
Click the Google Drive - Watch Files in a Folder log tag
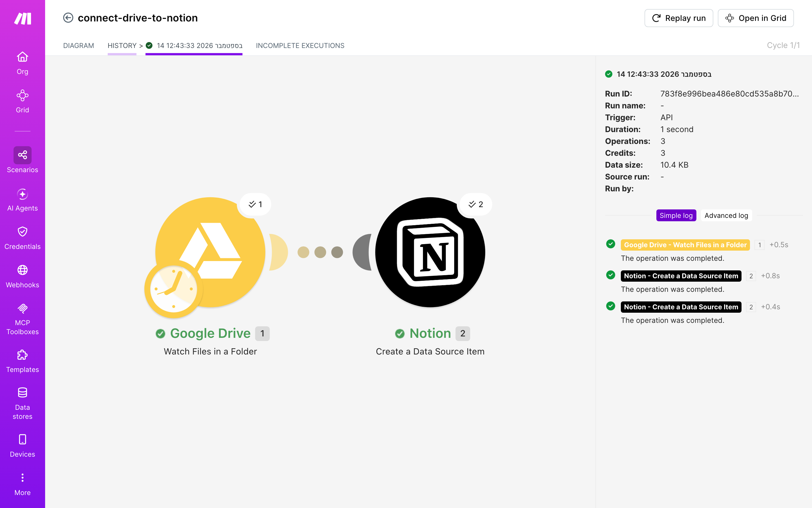(x=685, y=245)
